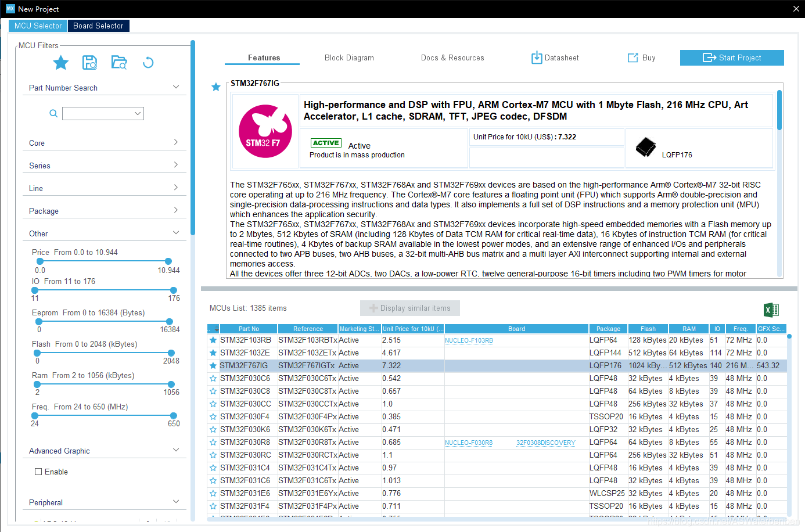Star the STM32F030C8 row

[213, 391]
